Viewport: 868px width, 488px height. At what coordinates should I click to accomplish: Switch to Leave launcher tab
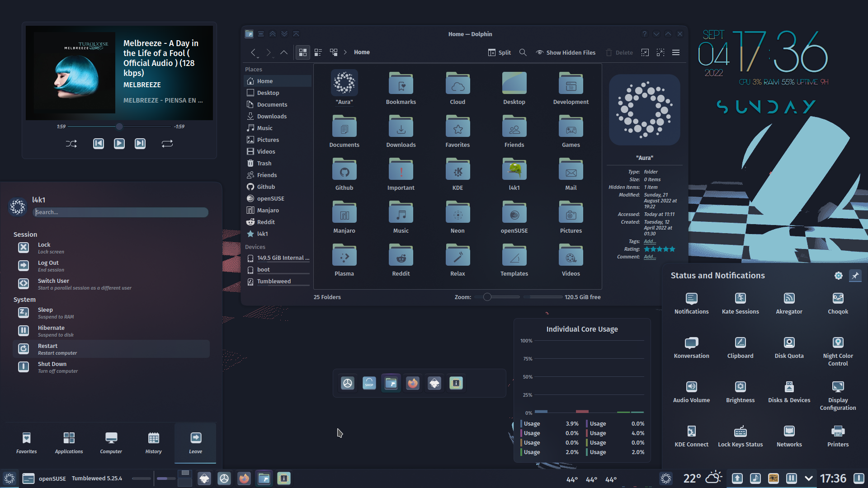click(x=196, y=443)
